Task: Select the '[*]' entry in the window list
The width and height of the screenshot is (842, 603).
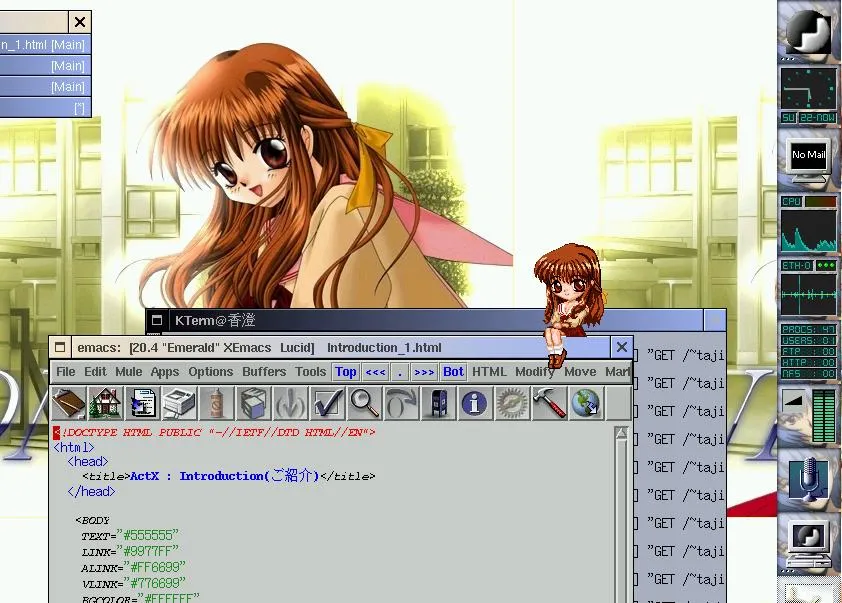Action: coord(45,108)
